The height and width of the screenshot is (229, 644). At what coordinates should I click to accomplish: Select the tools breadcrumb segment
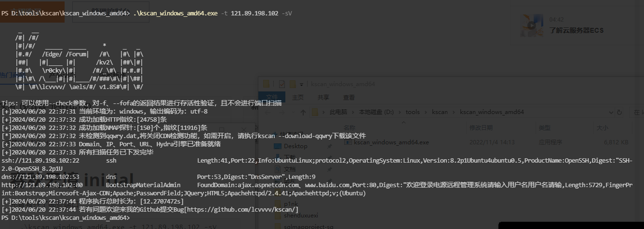coord(413,112)
